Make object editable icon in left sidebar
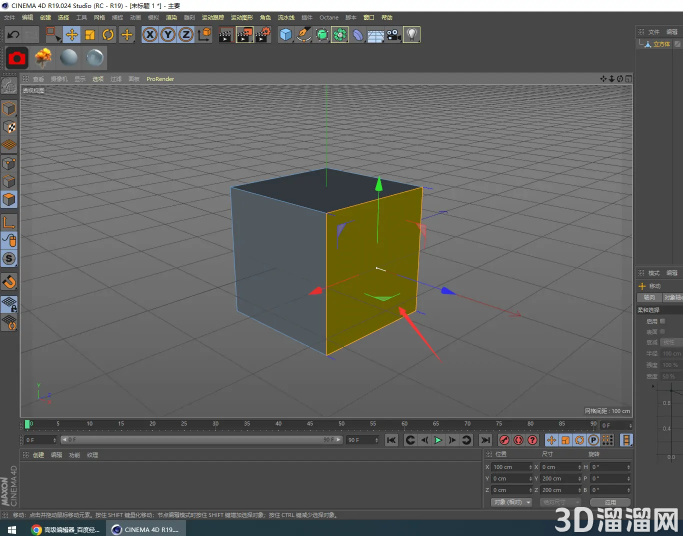This screenshot has height=536, width=683. click(x=9, y=86)
